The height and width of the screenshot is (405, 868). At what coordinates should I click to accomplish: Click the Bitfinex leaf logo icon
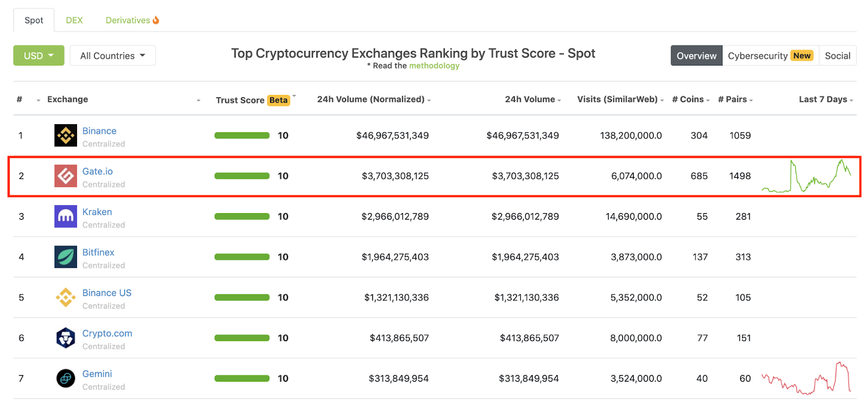point(66,257)
